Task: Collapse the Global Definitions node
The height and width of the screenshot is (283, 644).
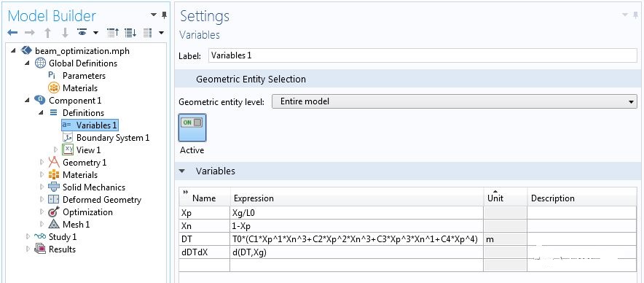Action: (x=27, y=63)
